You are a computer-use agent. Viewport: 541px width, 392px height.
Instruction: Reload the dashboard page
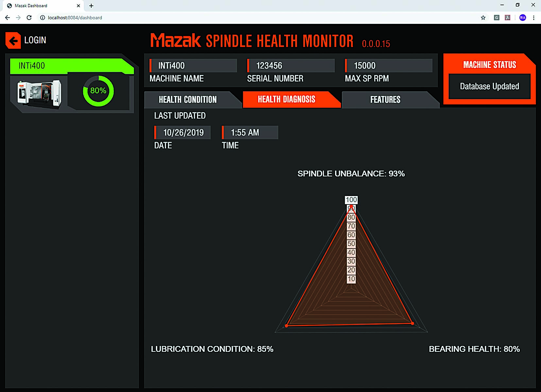pos(29,18)
